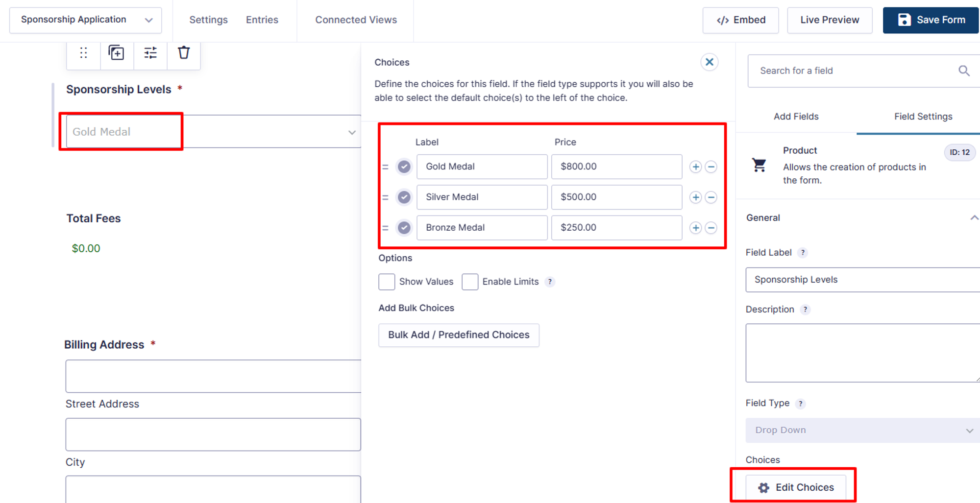Screen dimensions: 980x503
Task: Switch to the Field Settings tab
Action: pyautogui.click(x=923, y=117)
